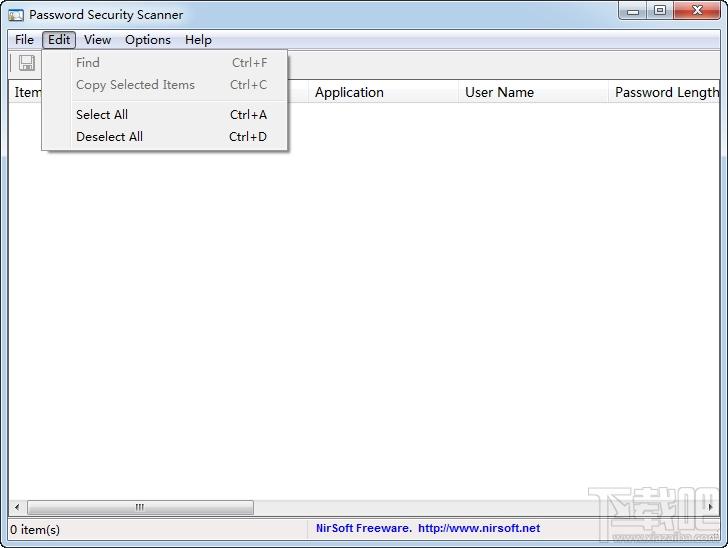Screen dimensions: 728x548
Task: Open the Help menu
Action: [198, 40]
